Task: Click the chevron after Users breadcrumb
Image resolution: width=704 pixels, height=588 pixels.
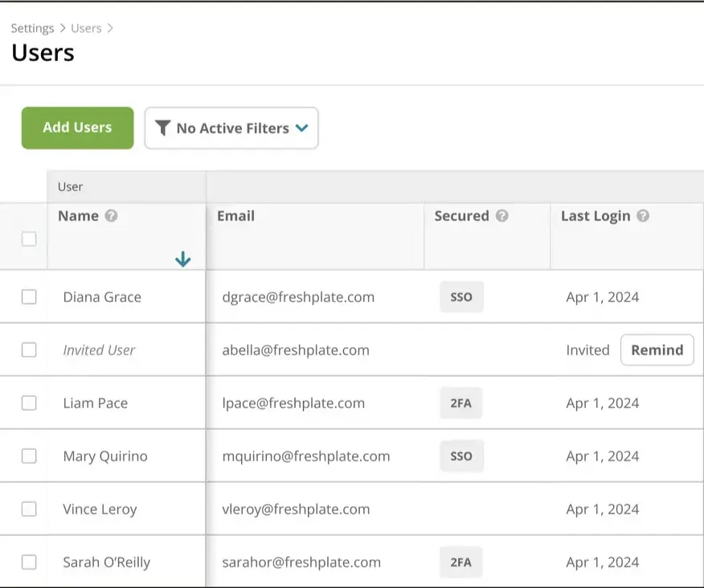Action: [110, 27]
